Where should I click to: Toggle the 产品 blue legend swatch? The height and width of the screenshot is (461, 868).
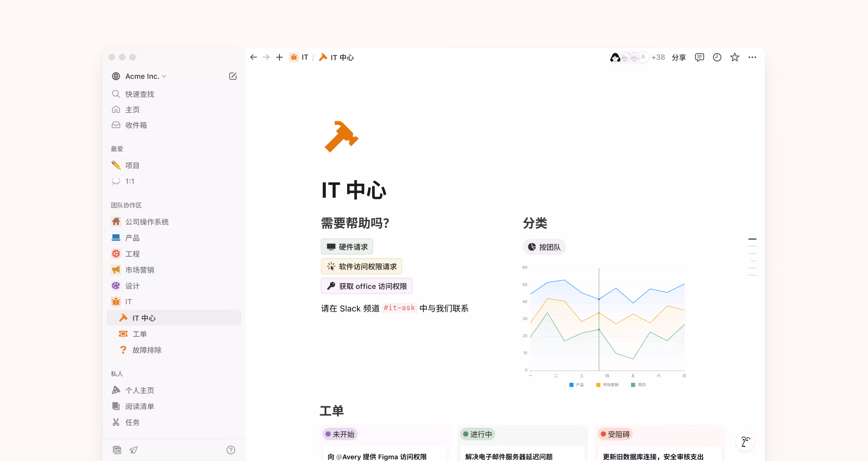572,385
